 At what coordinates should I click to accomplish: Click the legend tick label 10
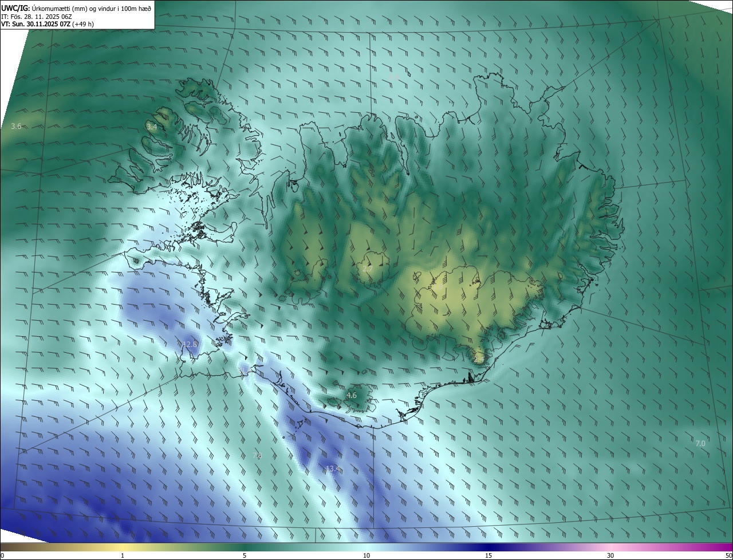coord(366,556)
